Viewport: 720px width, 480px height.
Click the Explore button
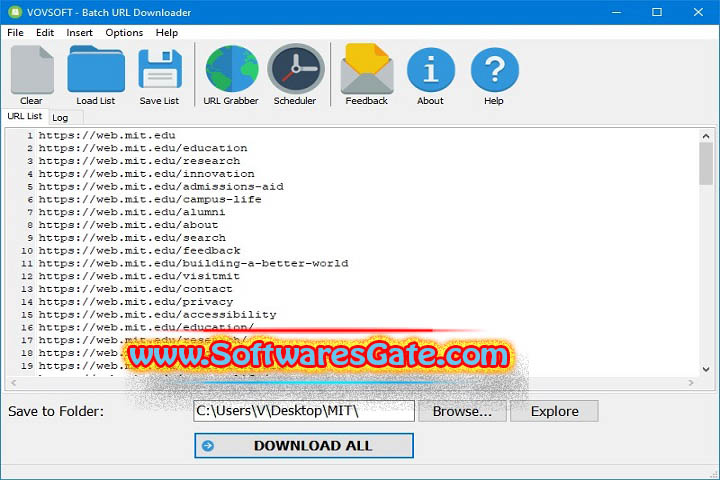(x=554, y=411)
